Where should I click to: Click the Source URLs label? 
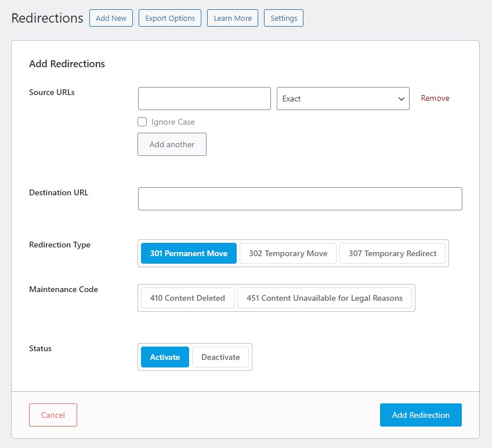point(52,92)
